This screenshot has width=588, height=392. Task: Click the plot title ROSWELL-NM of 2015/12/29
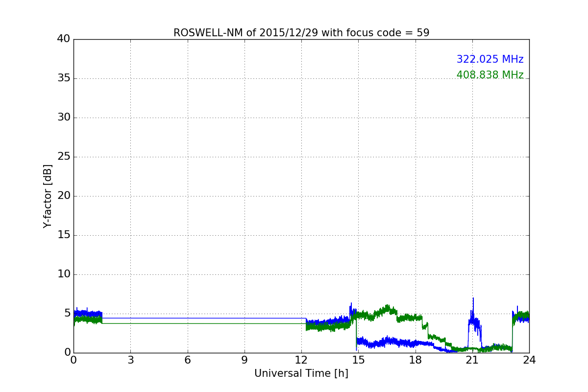click(301, 33)
